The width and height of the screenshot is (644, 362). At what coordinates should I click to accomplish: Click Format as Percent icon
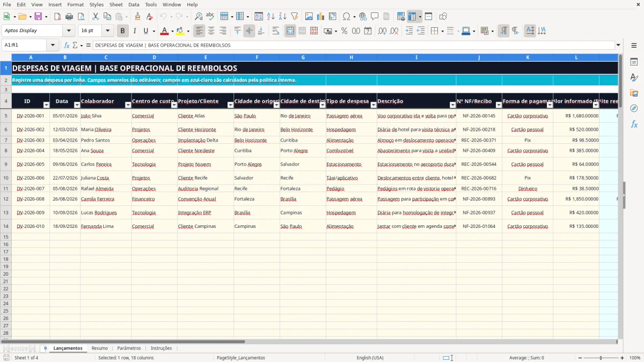coord(344,31)
